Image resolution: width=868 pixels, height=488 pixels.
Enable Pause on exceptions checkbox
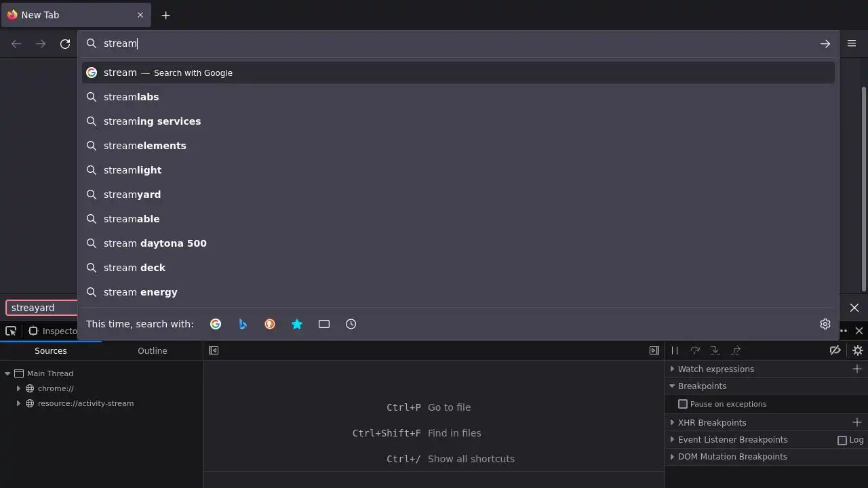pyautogui.click(x=683, y=404)
